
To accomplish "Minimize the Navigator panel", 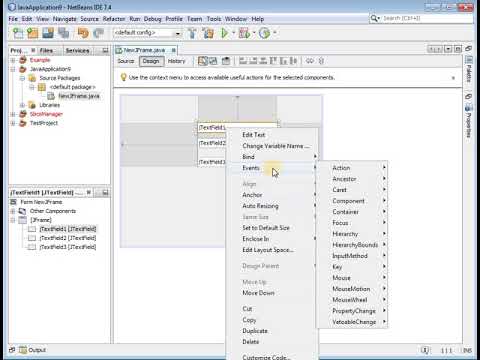I will 105,192.
